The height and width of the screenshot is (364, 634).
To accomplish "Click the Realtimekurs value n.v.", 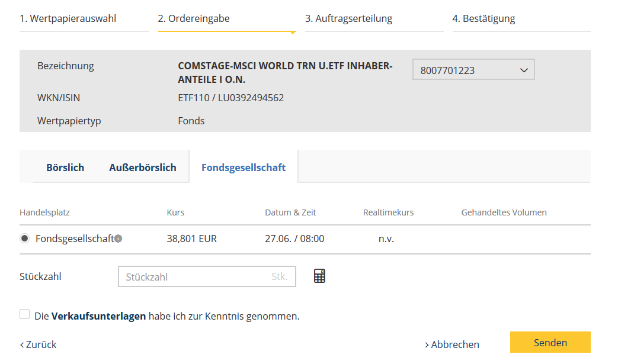I will pos(386,239).
